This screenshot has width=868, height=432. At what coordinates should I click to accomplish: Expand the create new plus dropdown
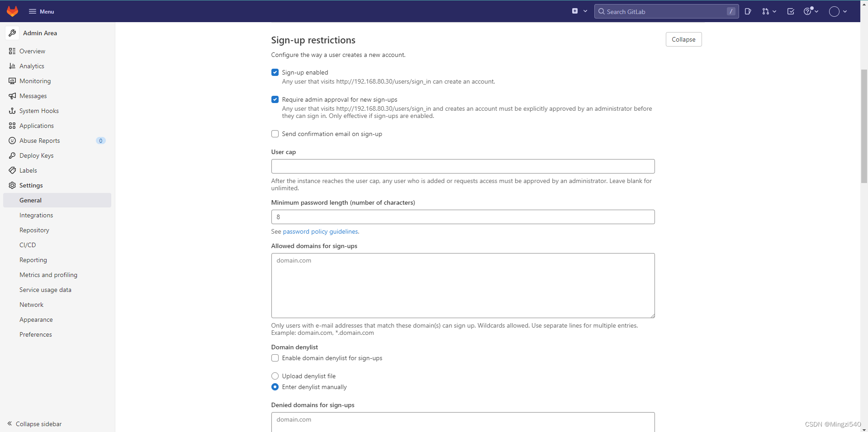pyautogui.click(x=579, y=11)
